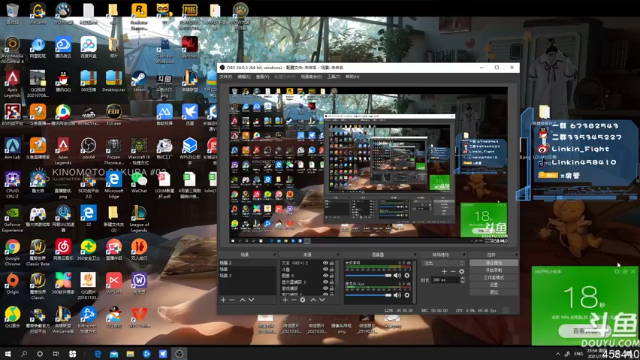640x360 pixels.
Task: Adjust the desktop audio volume slider
Action: click(x=368, y=276)
